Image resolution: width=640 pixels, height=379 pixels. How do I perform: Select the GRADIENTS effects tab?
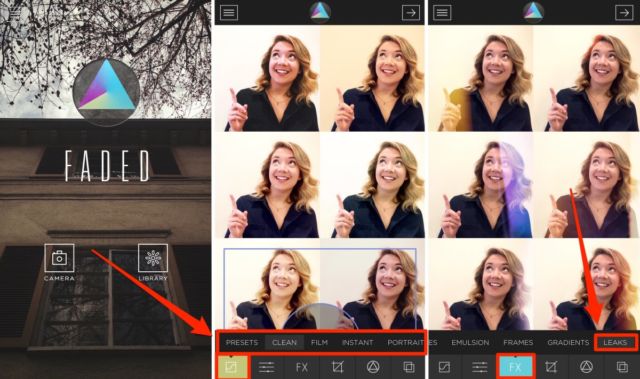click(x=568, y=342)
